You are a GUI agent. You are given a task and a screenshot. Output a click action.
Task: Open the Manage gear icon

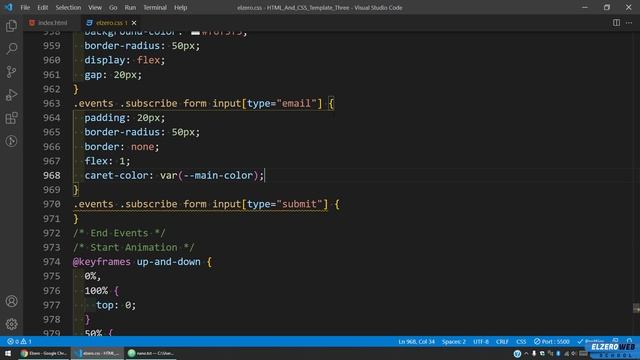click(11, 324)
